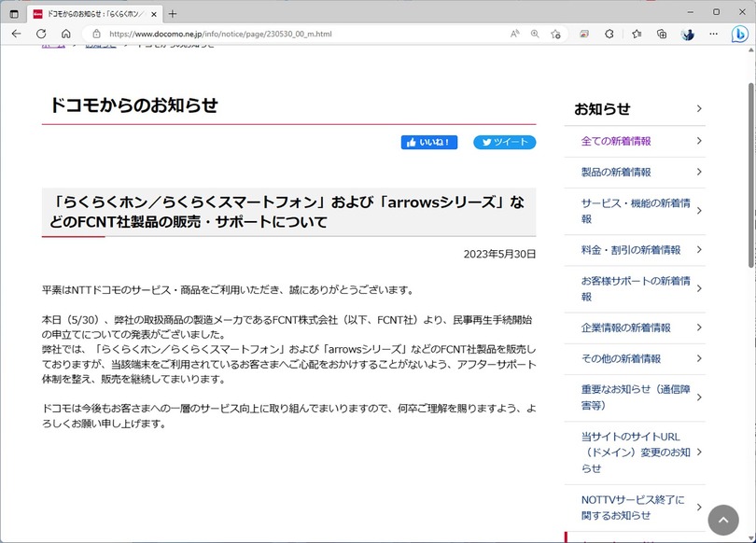Click chevron beside 料金・割引の新着情報
This screenshot has width=756, height=543.
(x=699, y=250)
